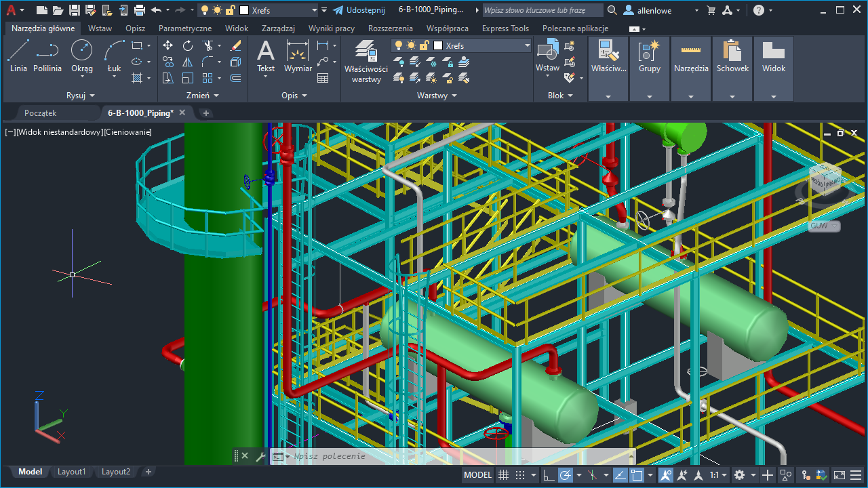This screenshot has height=488, width=868.
Task: Open the Schowek clipboard panel
Action: coord(732,68)
